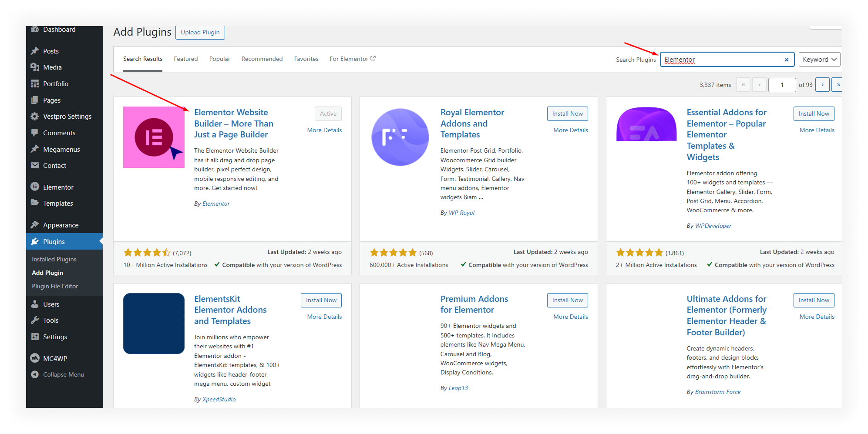Switch to the Recommended tab

(x=262, y=59)
